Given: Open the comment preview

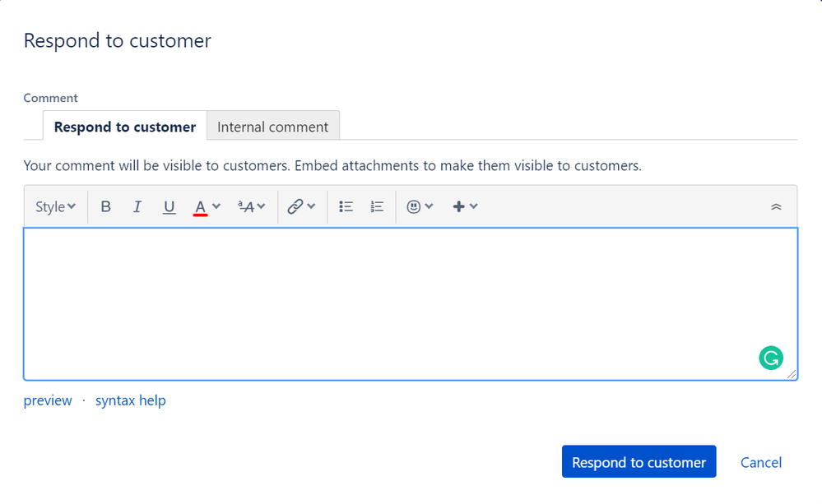Looking at the screenshot, I should click(x=47, y=400).
